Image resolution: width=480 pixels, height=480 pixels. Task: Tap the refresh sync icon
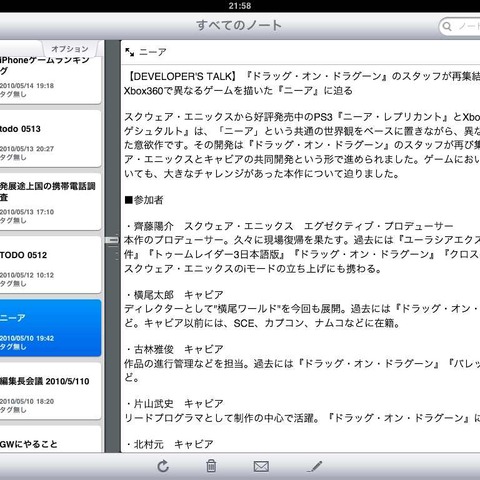[163, 466]
